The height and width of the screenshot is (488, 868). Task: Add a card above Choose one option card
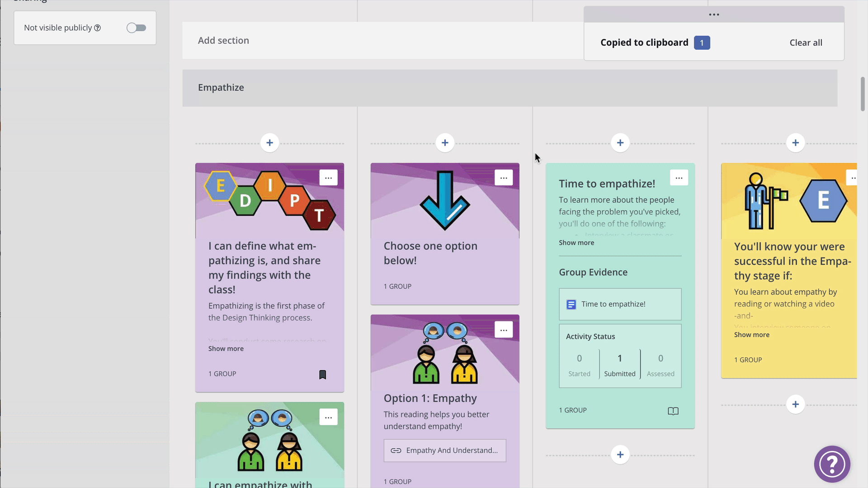click(445, 143)
